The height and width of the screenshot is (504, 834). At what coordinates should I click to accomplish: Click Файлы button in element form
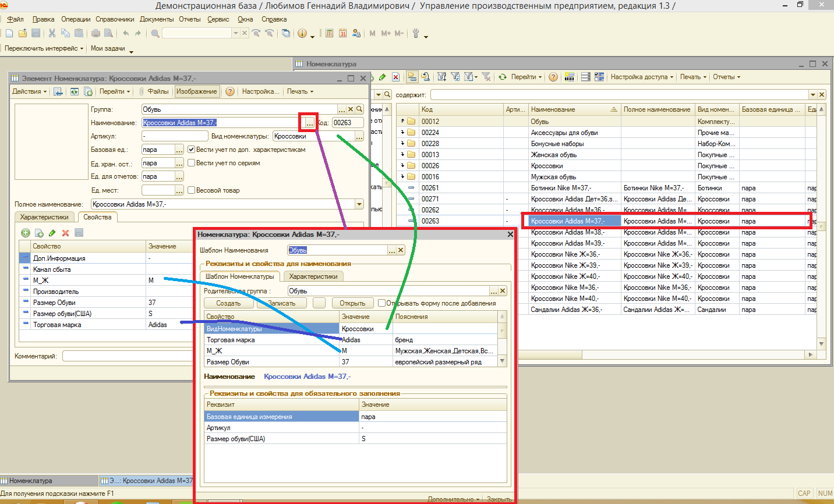tap(153, 91)
